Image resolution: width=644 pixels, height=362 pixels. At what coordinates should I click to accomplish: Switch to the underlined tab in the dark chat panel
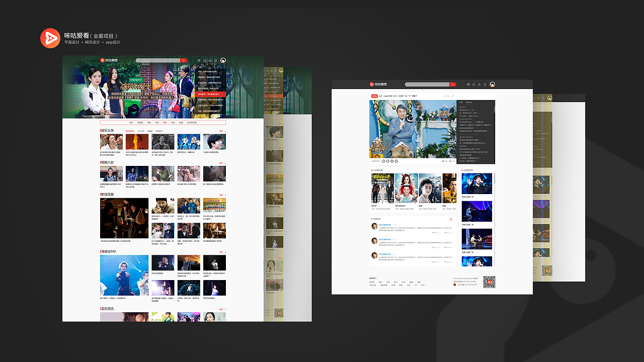click(468, 102)
